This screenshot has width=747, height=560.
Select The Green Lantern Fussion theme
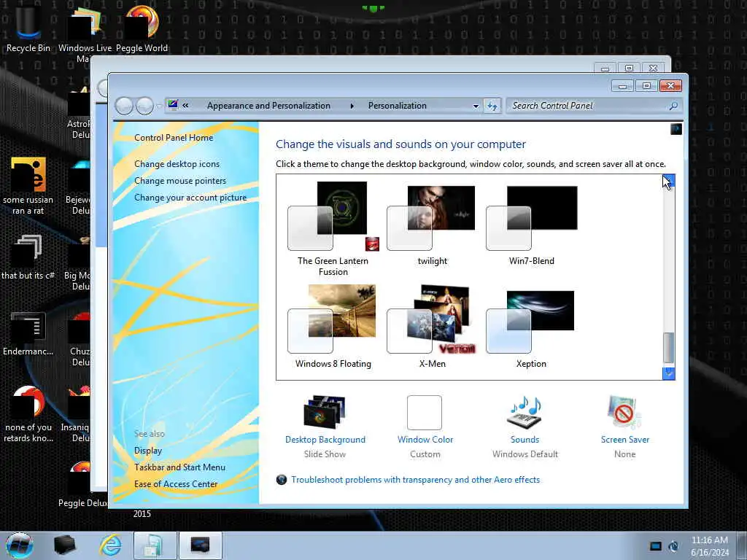pos(333,228)
